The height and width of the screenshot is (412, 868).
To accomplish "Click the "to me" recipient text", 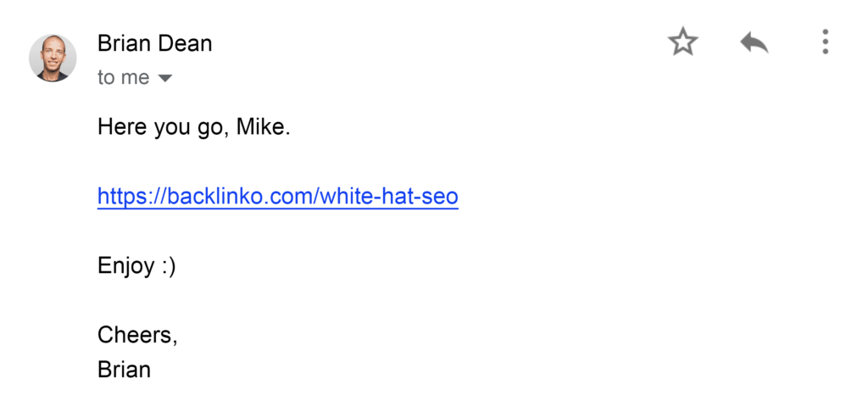I will pos(123,78).
